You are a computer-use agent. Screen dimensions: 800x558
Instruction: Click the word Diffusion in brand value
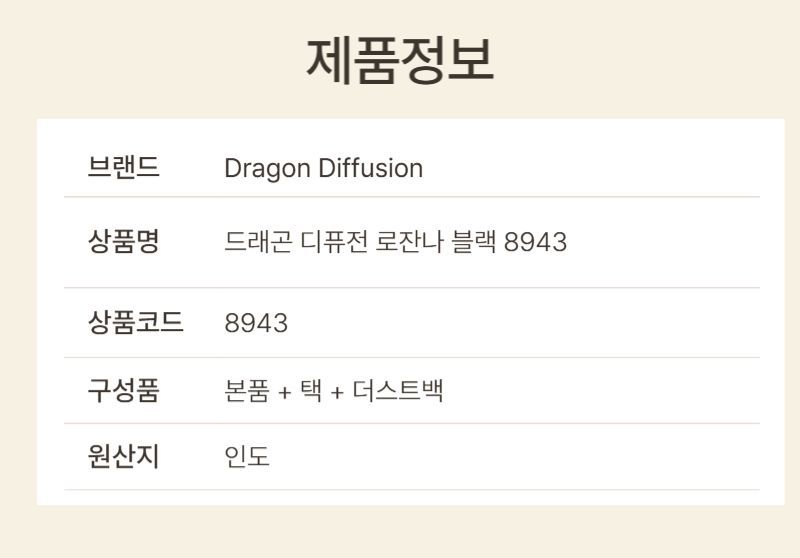coord(370,168)
